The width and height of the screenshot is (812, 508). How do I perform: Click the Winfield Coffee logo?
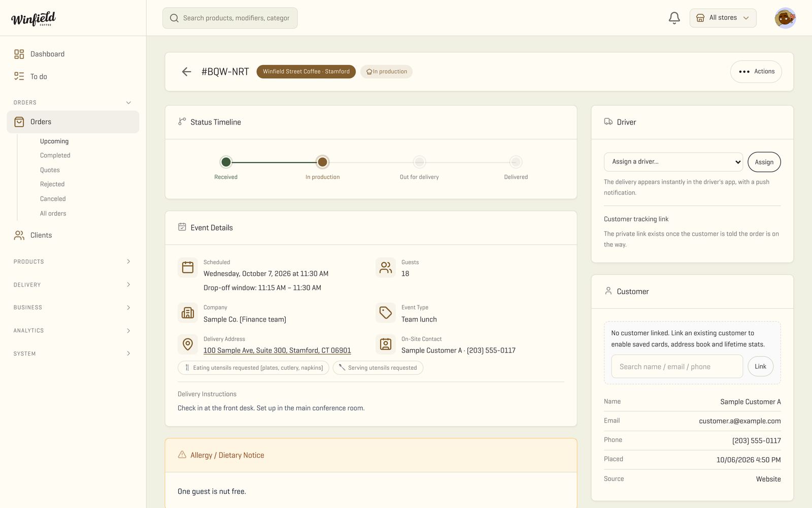pos(33,19)
